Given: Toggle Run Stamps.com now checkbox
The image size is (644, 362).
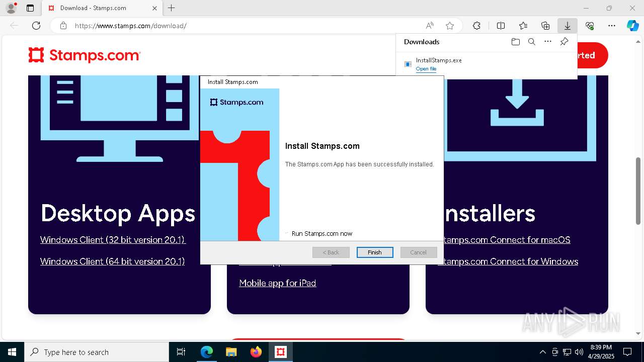Looking at the screenshot, I should [x=287, y=233].
